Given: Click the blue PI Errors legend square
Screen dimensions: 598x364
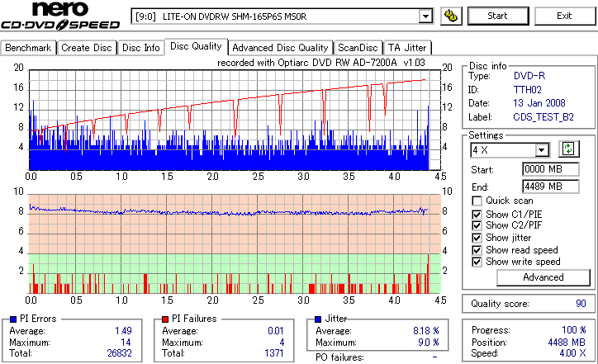Looking at the screenshot, I should pyautogui.click(x=13, y=319).
